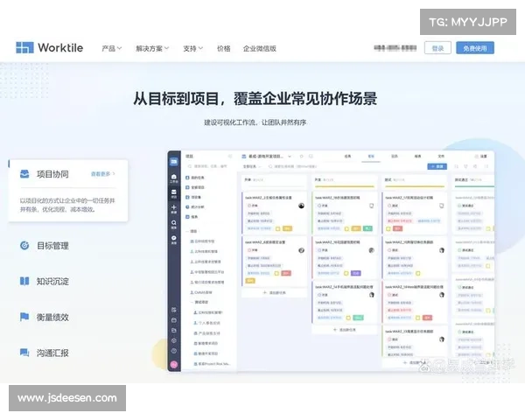The image size is (525, 420).
Task: Open the 支持 navigation dropdown
Action: coord(192,49)
